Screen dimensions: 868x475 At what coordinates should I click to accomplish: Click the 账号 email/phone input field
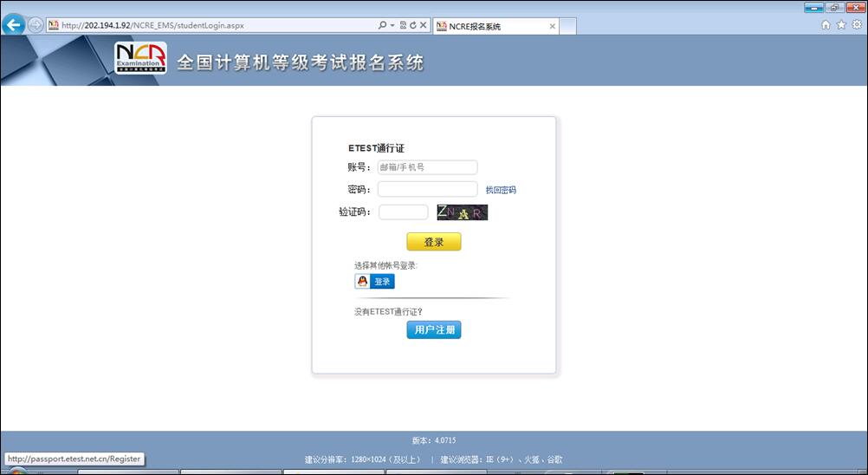[x=427, y=167]
